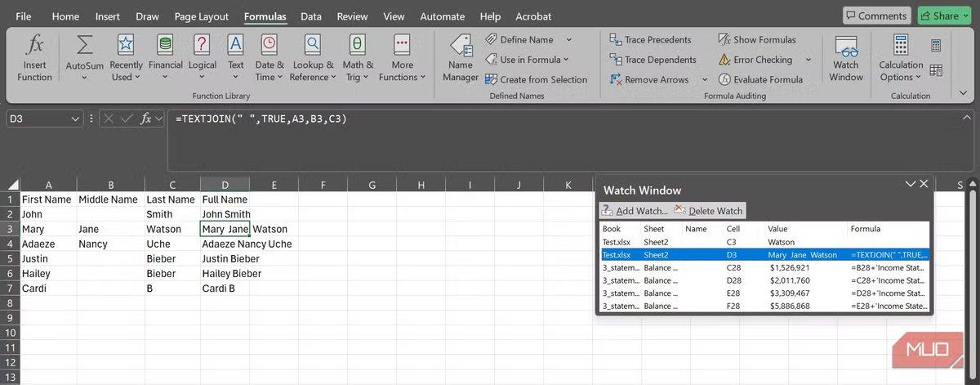Image resolution: width=980 pixels, height=385 pixels.
Task: Expand the Define Name dropdown arrow
Action: 568,39
